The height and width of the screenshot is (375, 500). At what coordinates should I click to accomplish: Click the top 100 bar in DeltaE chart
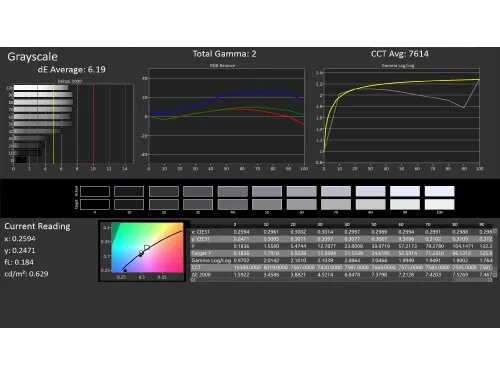(x=41, y=88)
